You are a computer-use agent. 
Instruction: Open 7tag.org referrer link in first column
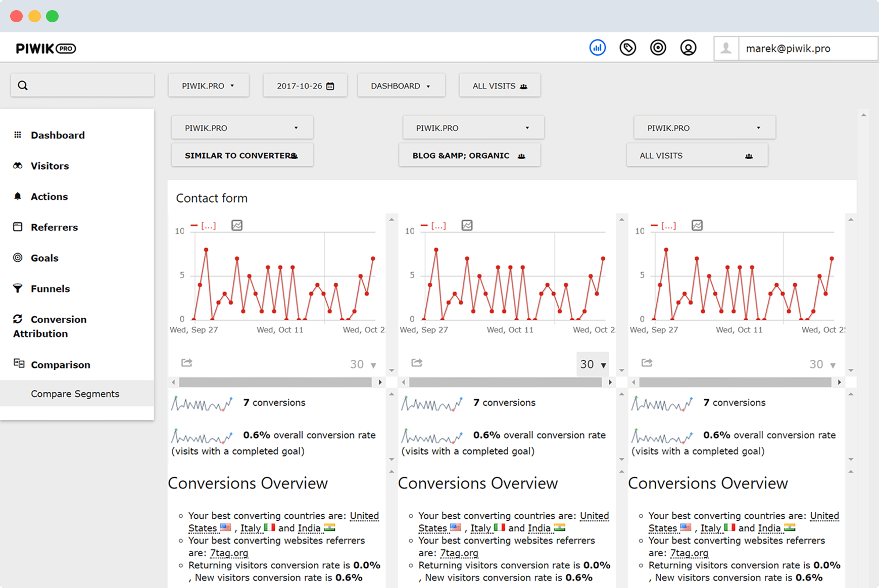click(x=229, y=553)
